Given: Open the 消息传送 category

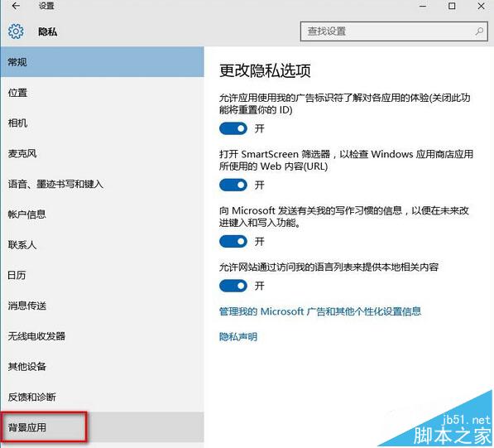Looking at the screenshot, I should coord(102,306).
